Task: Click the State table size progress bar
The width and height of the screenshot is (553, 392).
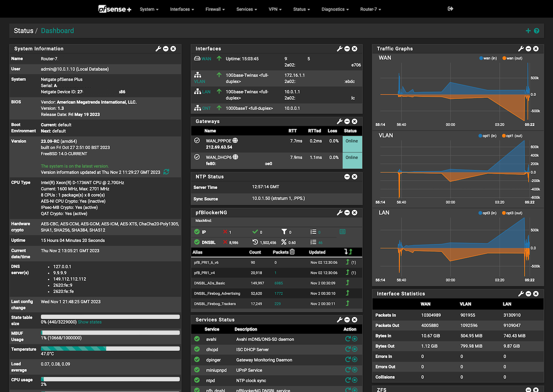Action: tap(111, 317)
